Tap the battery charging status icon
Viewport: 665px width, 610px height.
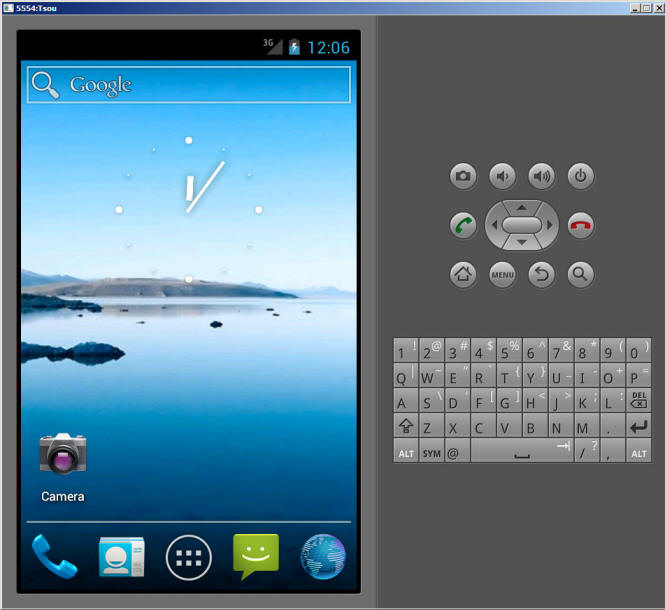[x=294, y=47]
